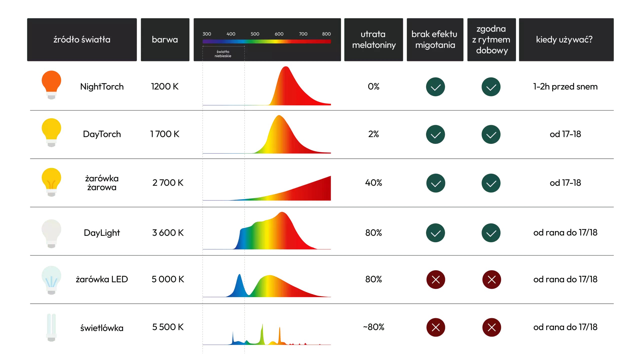Click the żarówka LED spectrum chart
Screen dimensions: 640x364
pos(266,286)
